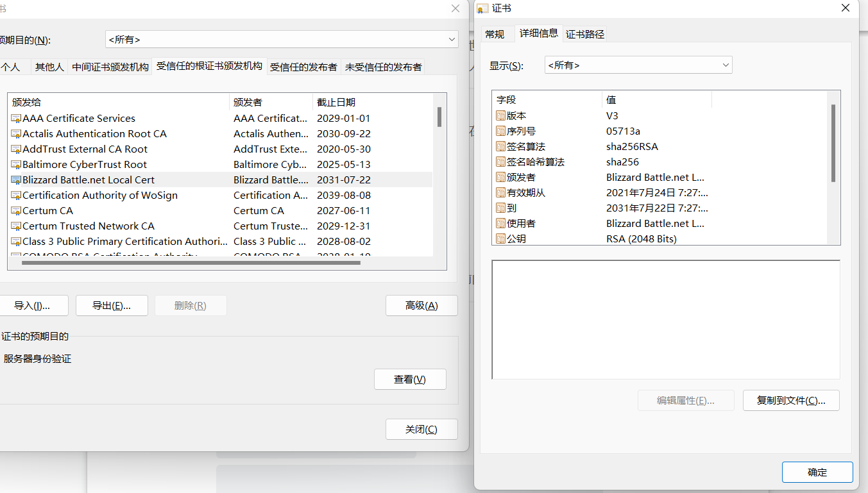Click the expiry date 2025-05-13

[x=344, y=165]
